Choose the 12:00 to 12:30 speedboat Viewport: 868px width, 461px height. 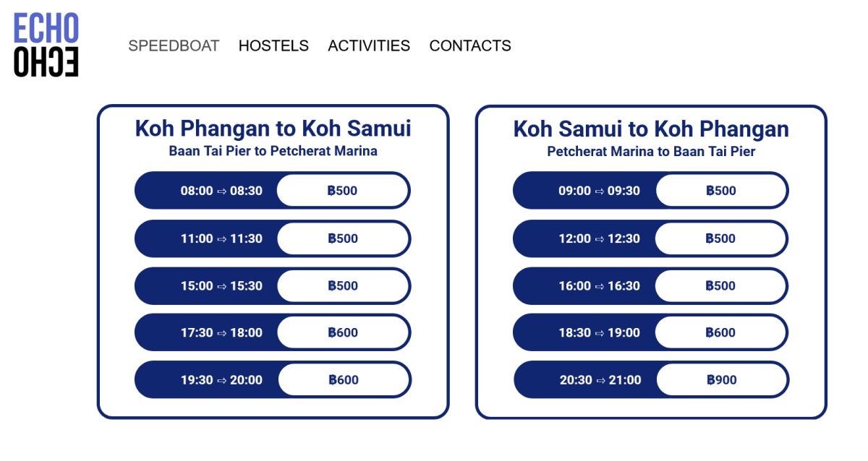point(599,238)
